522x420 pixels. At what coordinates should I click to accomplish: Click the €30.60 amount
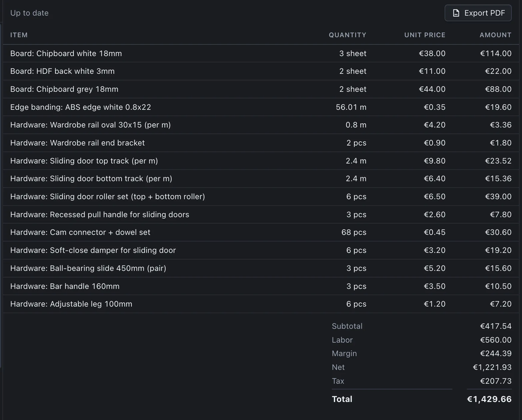click(x=498, y=232)
